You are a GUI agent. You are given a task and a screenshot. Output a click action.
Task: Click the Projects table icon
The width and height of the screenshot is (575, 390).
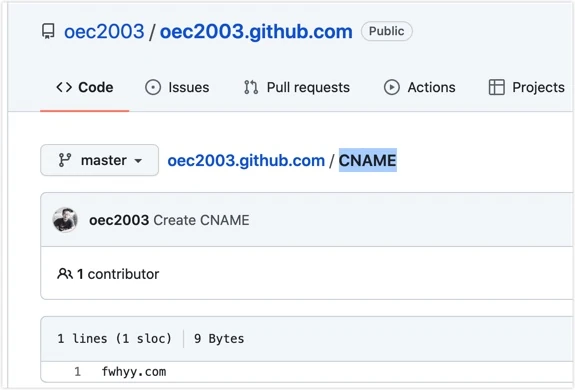[497, 88]
